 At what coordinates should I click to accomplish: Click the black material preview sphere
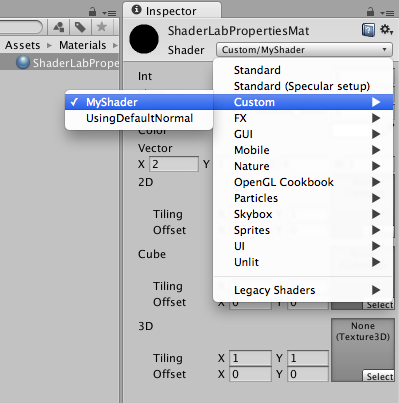pyautogui.click(x=144, y=39)
